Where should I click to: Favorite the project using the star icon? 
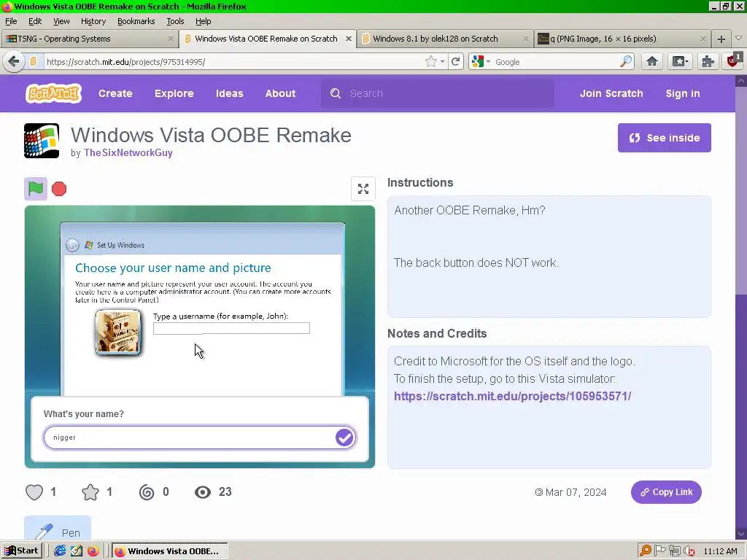pyautogui.click(x=90, y=492)
